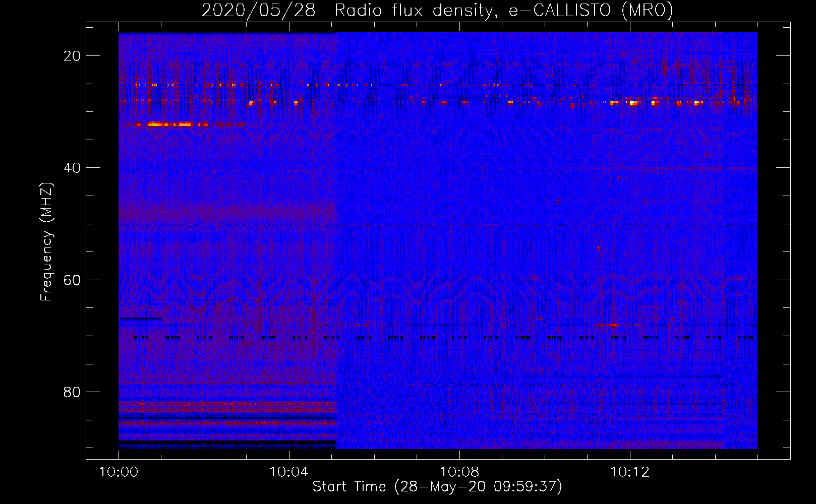Click the small red dot near 10:11 at 54 MHz
This screenshot has width=816, height=504.
(599, 247)
